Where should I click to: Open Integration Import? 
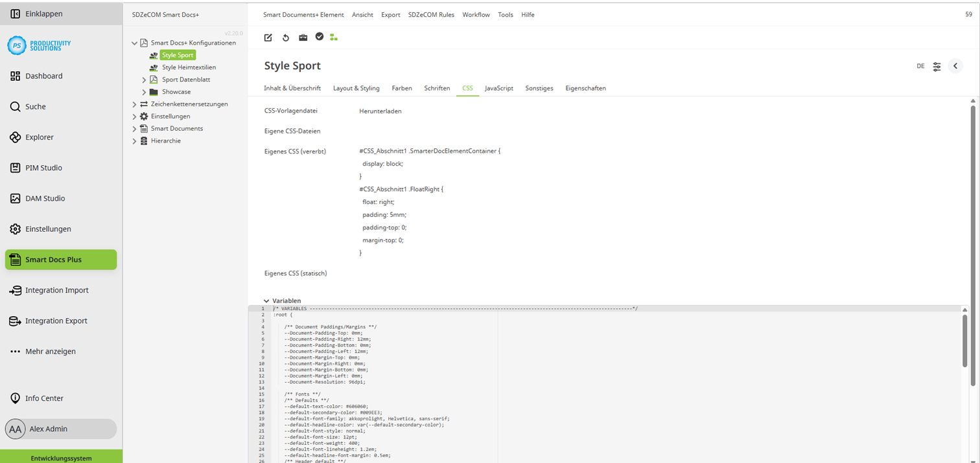[x=61, y=290]
